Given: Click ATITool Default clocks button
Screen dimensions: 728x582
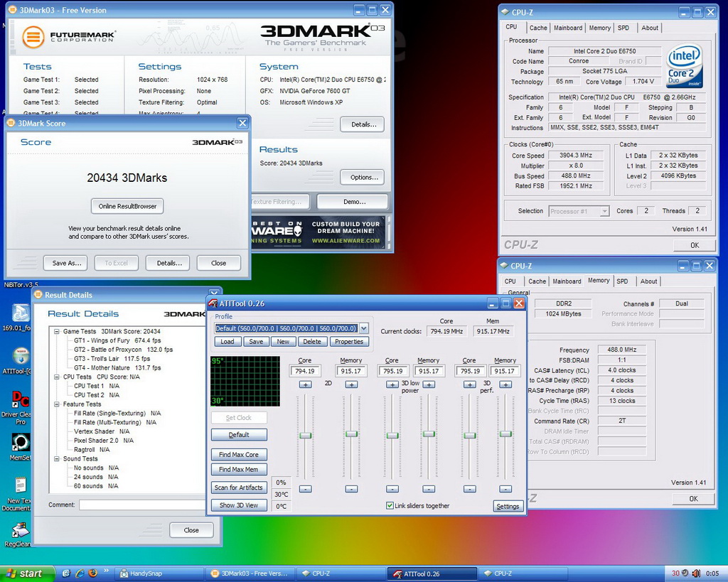Looking at the screenshot, I should click(x=239, y=434).
